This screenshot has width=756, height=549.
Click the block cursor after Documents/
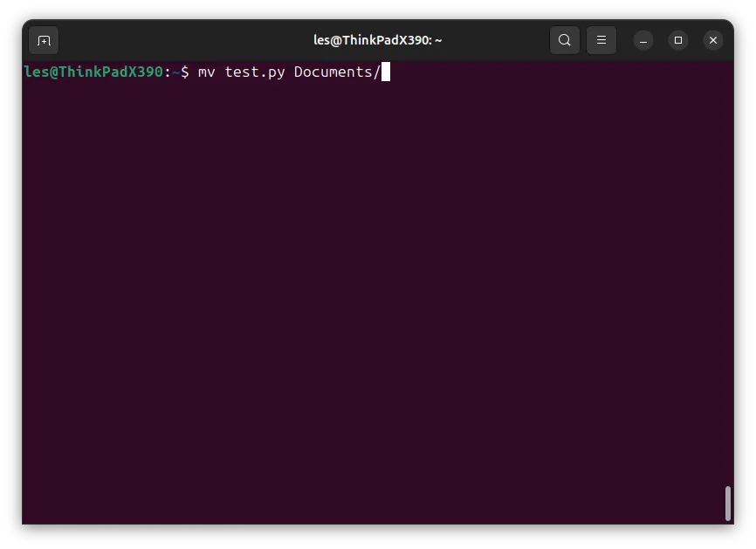coord(386,72)
